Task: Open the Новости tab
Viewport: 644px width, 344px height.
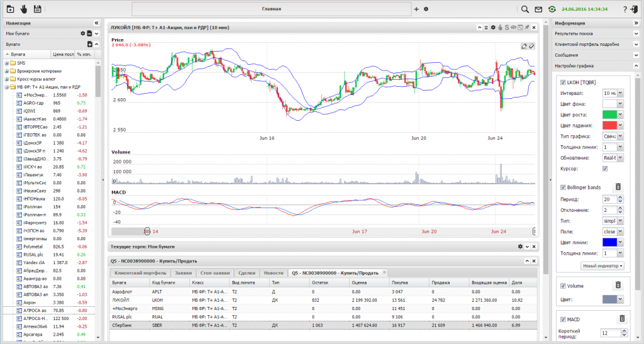Action: (x=273, y=273)
